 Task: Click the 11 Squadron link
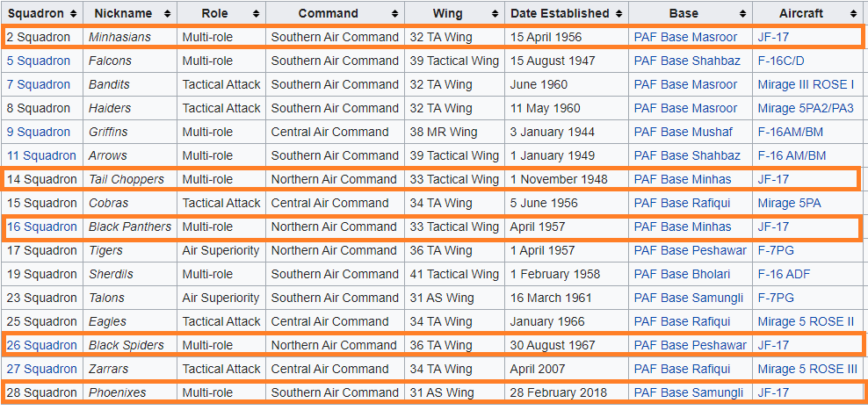(41, 155)
